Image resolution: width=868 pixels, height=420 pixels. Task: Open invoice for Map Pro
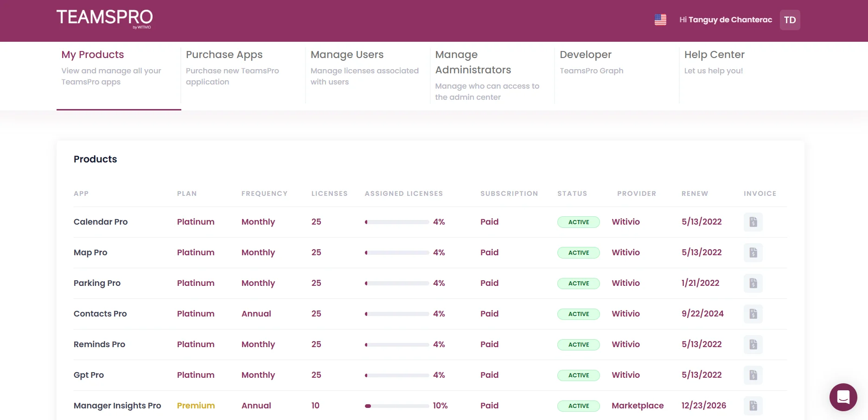click(753, 252)
